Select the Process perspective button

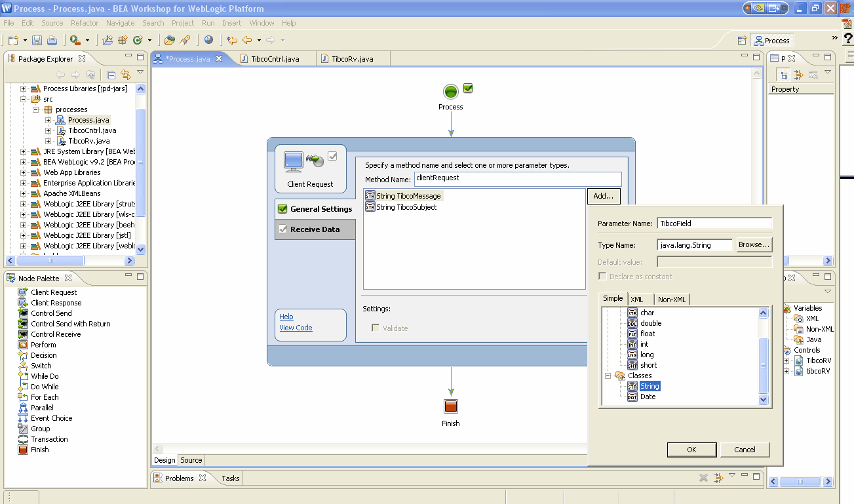click(772, 40)
